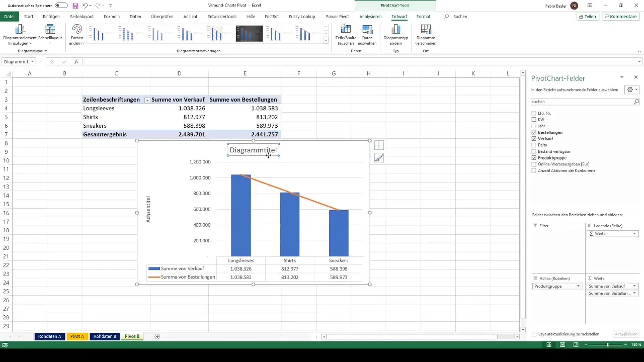The width and height of the screenshot is (644, 362).
Task: Open the Schnelllayout gallery
Action: 50,35
